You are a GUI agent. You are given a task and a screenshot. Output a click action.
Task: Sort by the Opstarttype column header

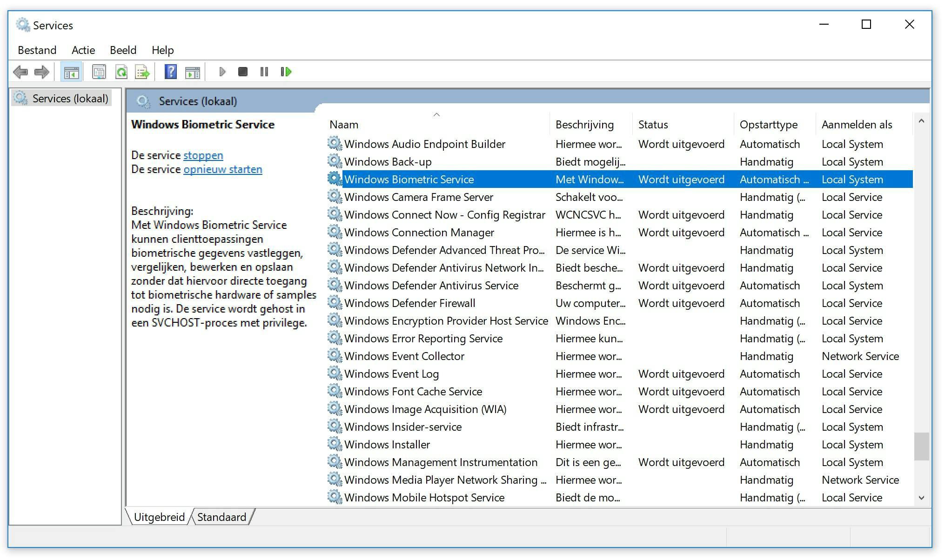coord(768,125)
